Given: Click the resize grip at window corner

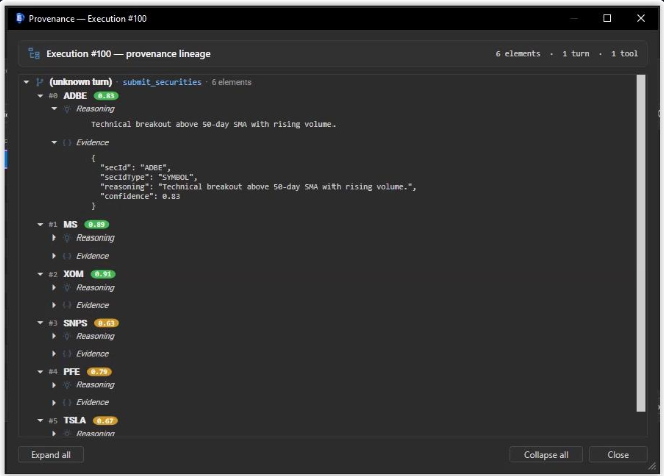Looking at the screenshot, I should [x=652, y=466].
